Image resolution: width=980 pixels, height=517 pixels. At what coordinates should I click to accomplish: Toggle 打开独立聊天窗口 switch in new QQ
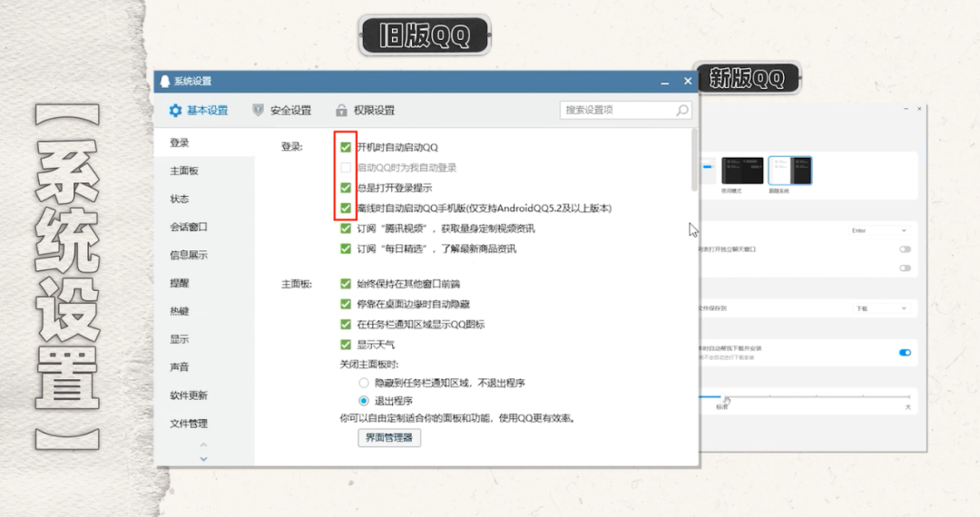905,249
